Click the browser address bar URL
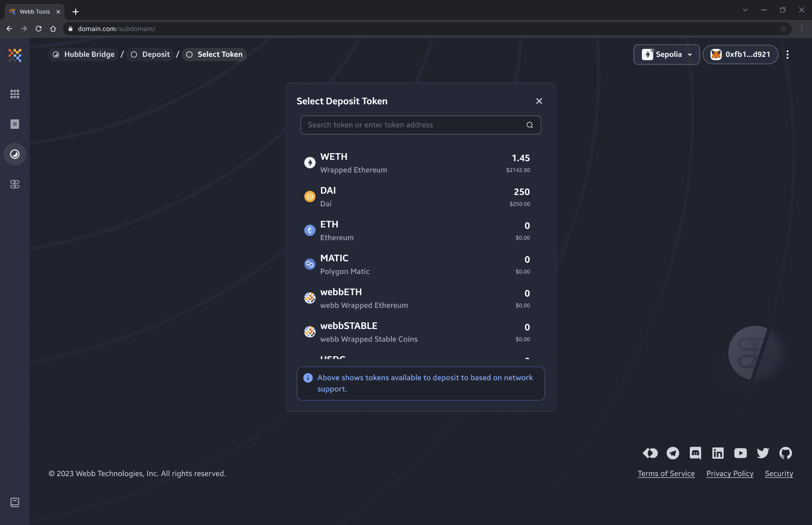 tap(117, 29)
